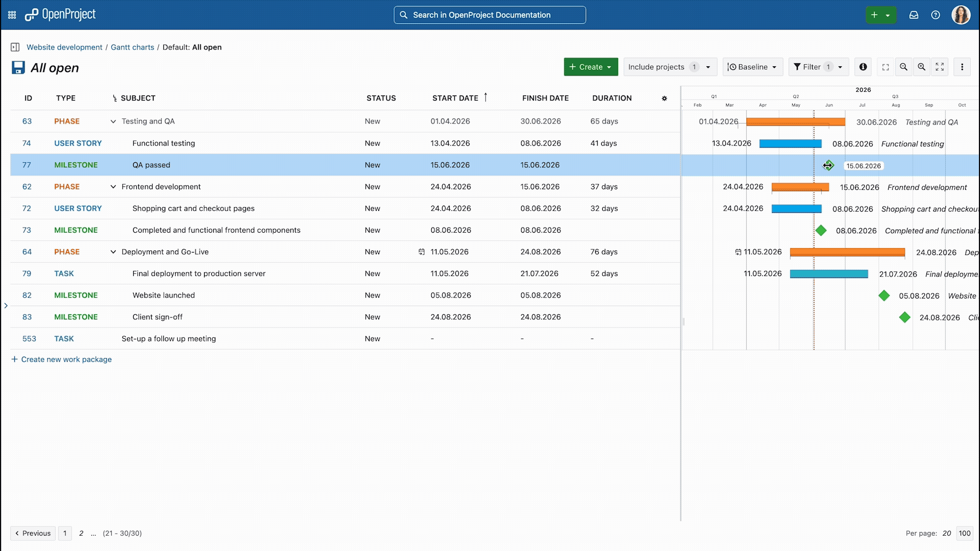Open the notifications inbox icon

914,15
